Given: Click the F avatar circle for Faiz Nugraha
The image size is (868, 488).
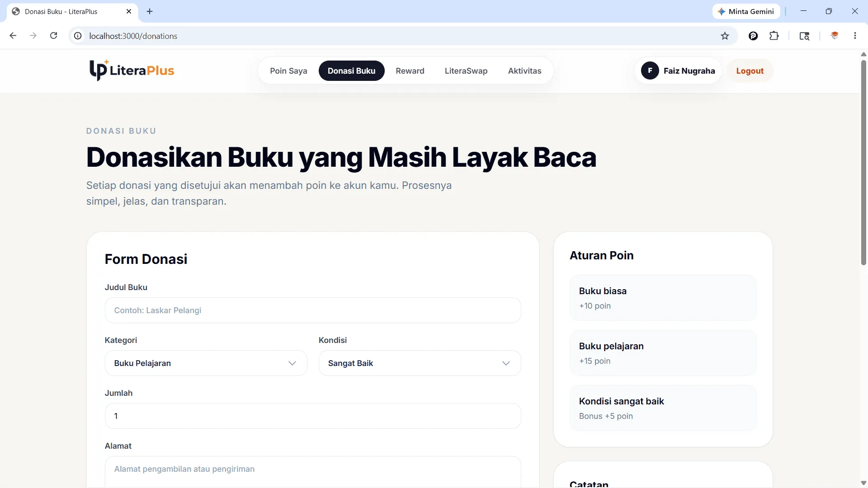Looking at the screenshot, I should click(650, 70).
